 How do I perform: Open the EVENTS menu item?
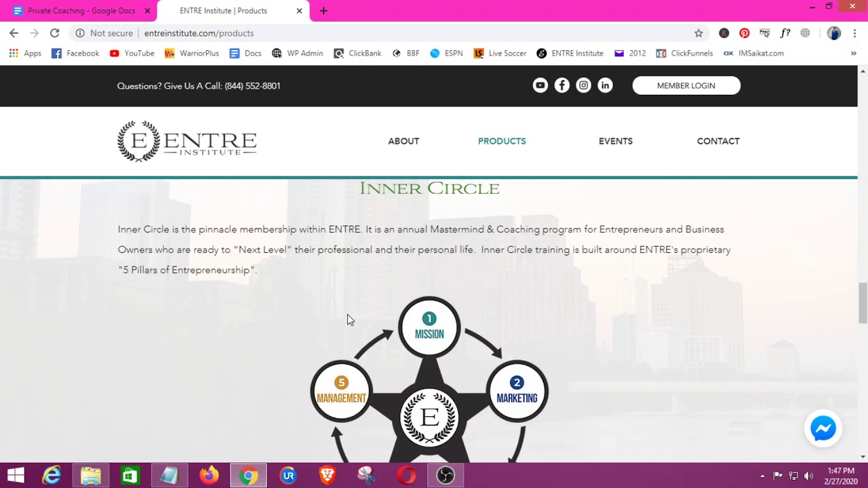click(x=616, y=141)
